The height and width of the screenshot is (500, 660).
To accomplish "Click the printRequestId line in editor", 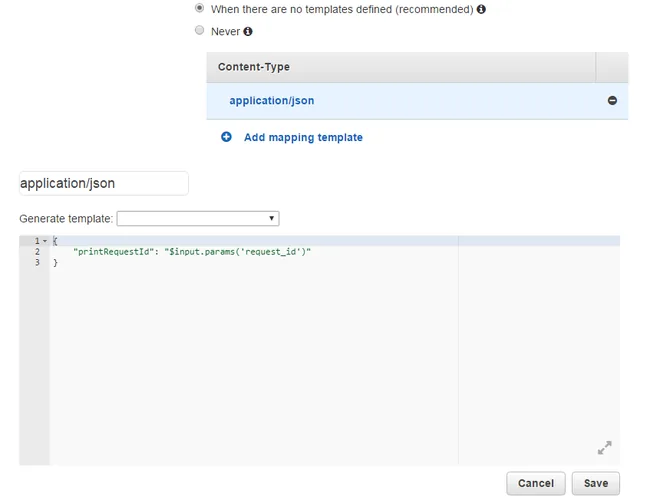I will pos(192,252).
